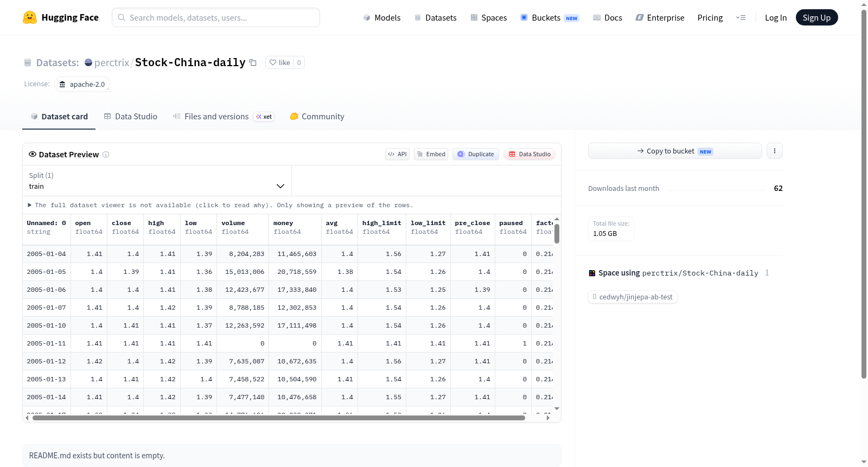Open Enterprise in top navigation

[x=660, y=17]
